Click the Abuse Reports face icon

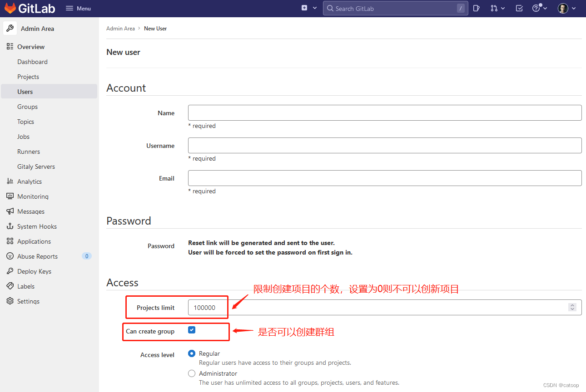tap(10, 256)
